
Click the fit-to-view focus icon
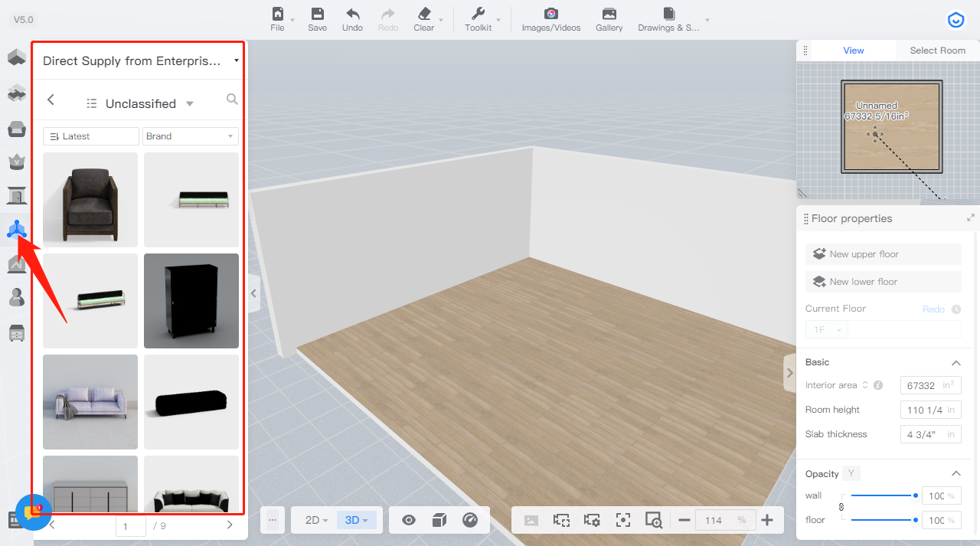click(x=623, y=521)
